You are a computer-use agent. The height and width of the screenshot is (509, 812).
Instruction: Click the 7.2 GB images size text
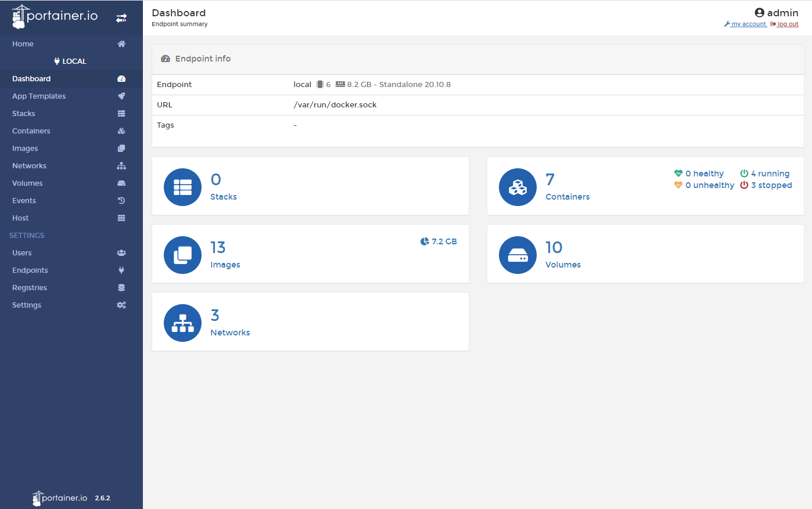[444, 241]
